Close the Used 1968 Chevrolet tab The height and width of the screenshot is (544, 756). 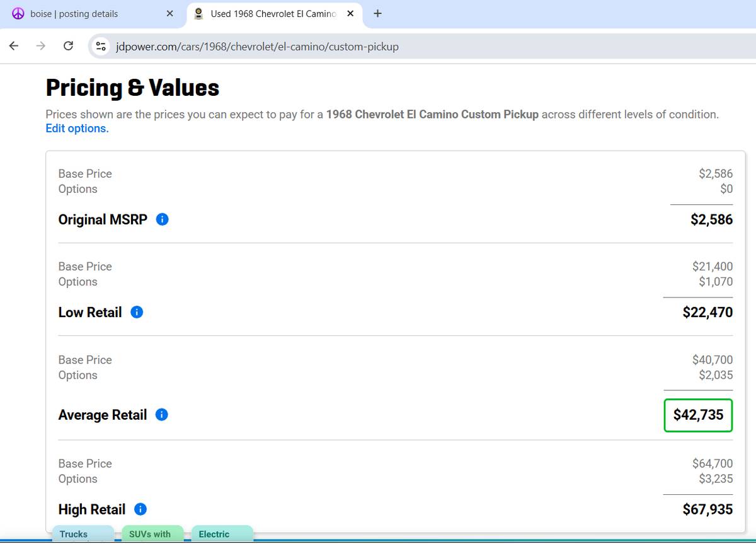350,14
